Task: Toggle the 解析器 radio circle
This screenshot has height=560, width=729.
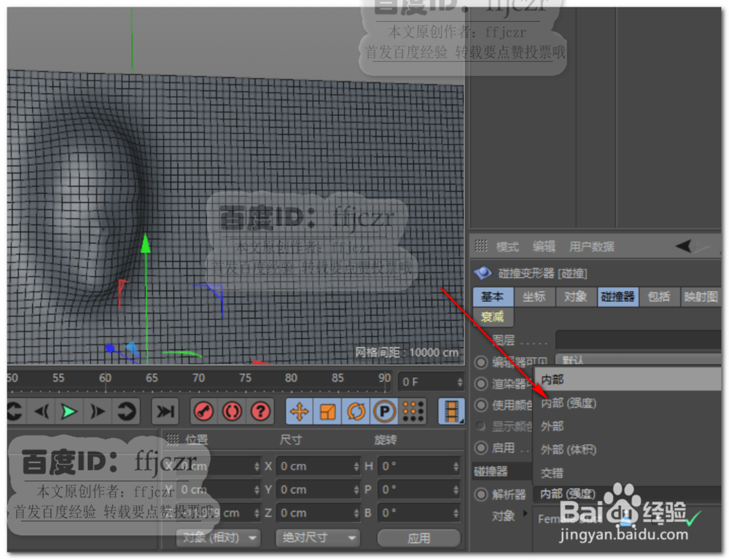Action: [480, 494]
